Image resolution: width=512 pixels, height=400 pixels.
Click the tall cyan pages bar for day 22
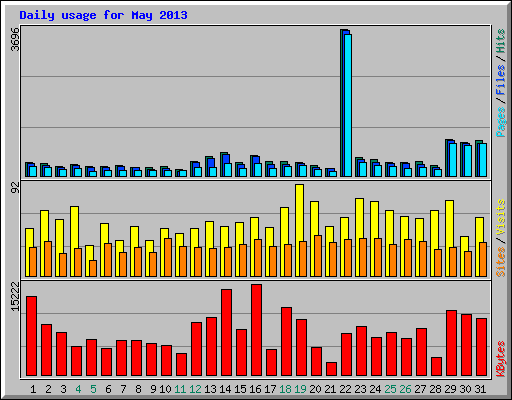coord(348,105)
